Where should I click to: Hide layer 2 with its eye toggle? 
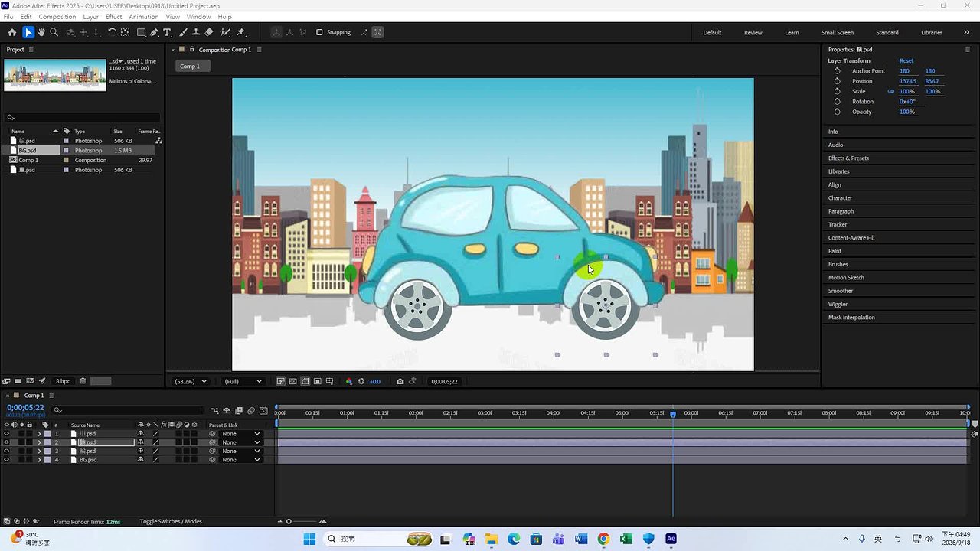click(7, 442)
